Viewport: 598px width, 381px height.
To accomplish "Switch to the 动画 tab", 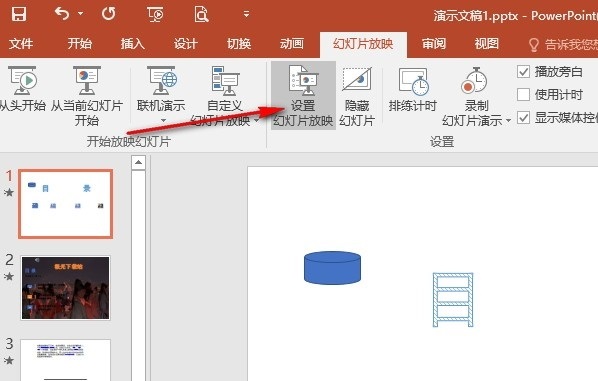I will pos(292,44).
